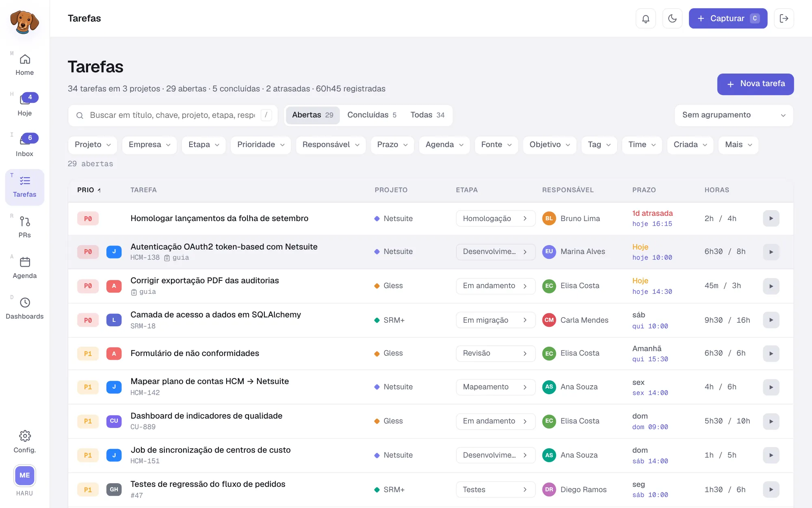The width and height of the screenshot is (812, 508).
Task: Open the Prioridade filter
Action: (x=261, y=145)
